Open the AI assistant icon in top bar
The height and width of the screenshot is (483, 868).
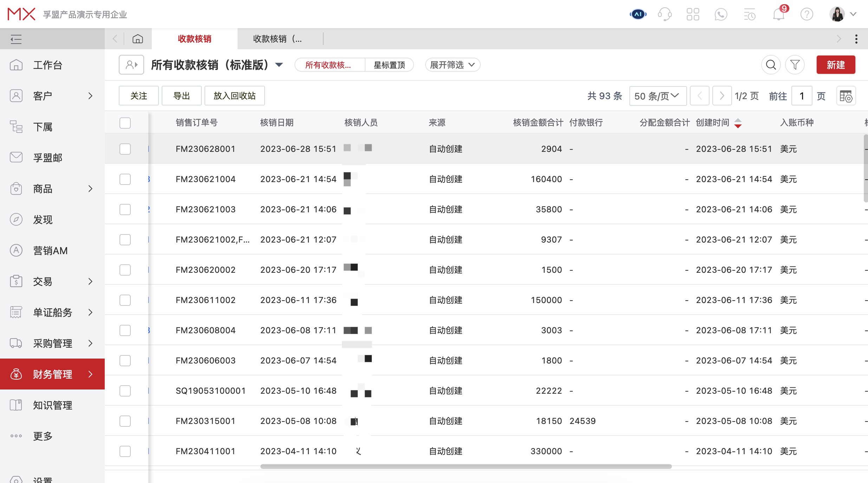637,14
